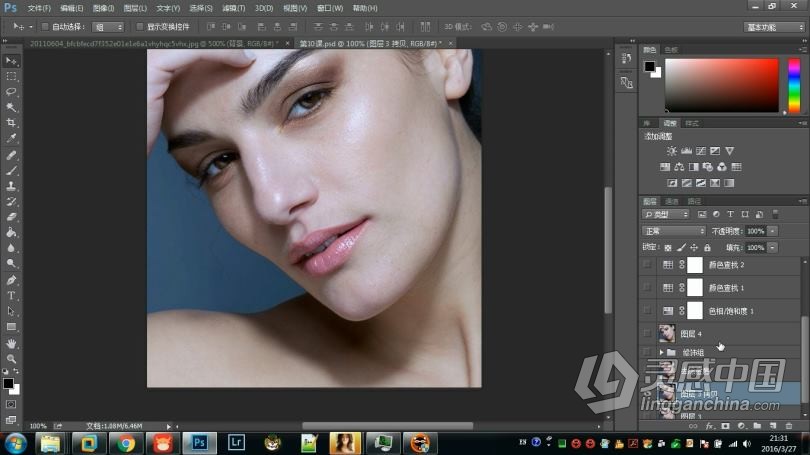Click inside the red color picker field
The width and height of the screenshot is (810, 455).
point(722,85)
